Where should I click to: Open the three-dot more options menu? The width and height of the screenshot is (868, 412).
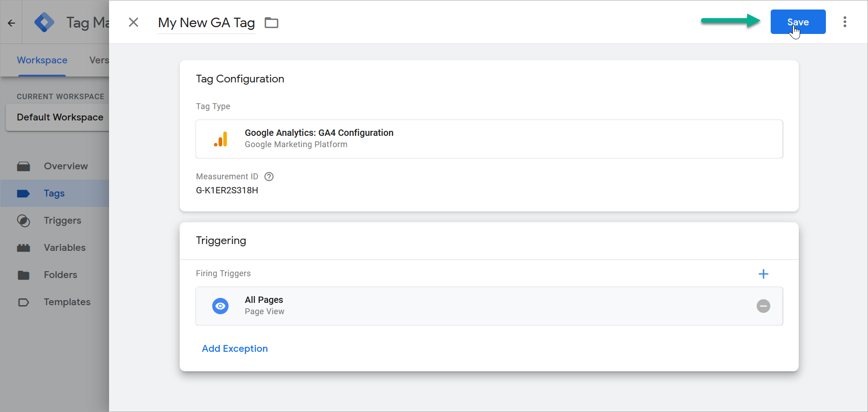click(845, 22)
